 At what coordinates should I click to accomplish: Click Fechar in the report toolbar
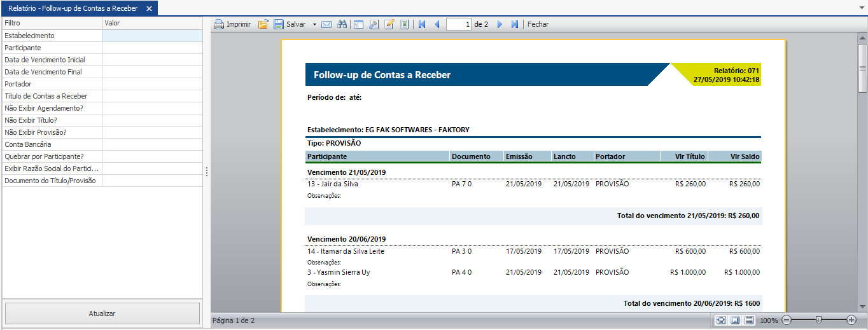click(x=538, y=24)
